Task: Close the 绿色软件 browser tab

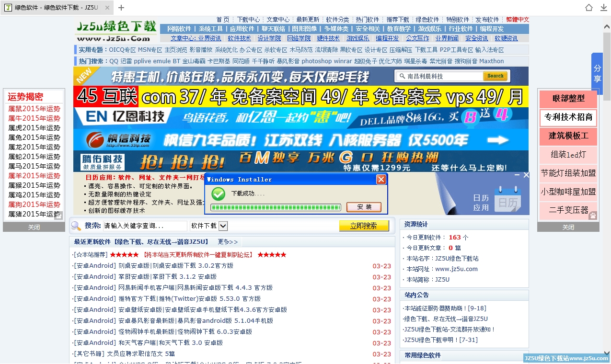Action: (x=107, y=8)
